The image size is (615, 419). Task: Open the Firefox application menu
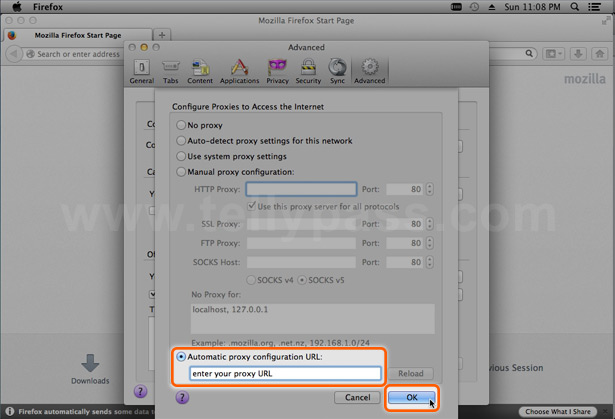[47, 7]
